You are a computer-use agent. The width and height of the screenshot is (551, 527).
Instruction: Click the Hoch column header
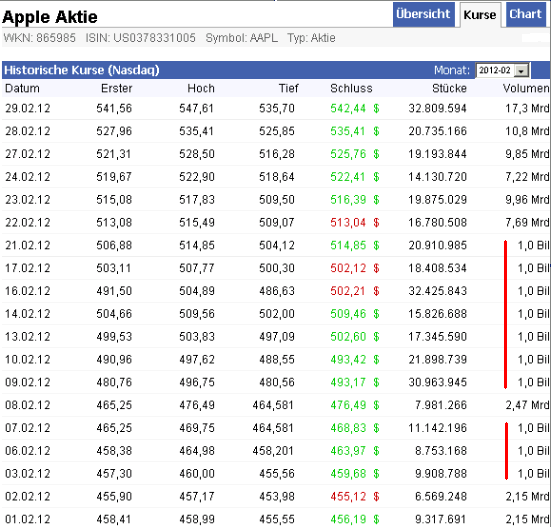201,88
